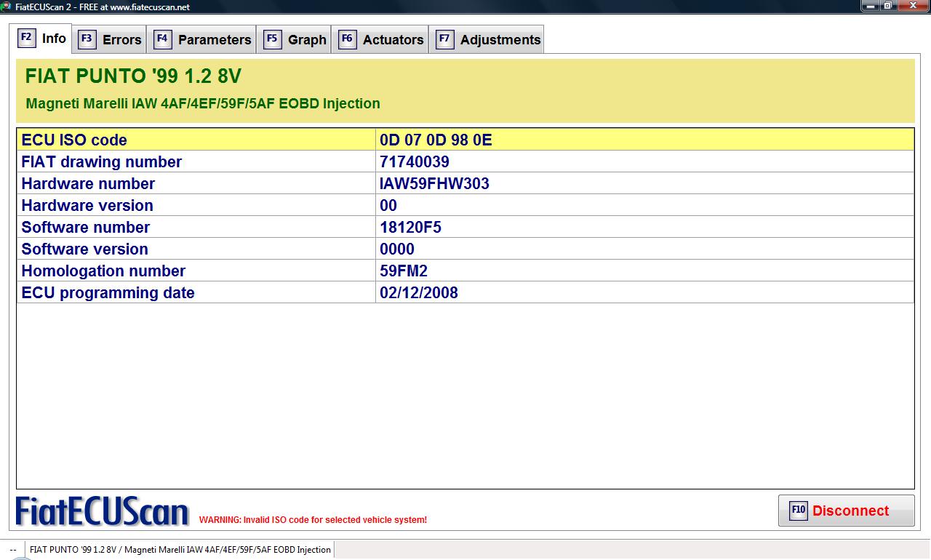Image resolution: width=931 pixels, height=560 pixels.
Task: Open the Adjustments tab
Action: [487, 39]
